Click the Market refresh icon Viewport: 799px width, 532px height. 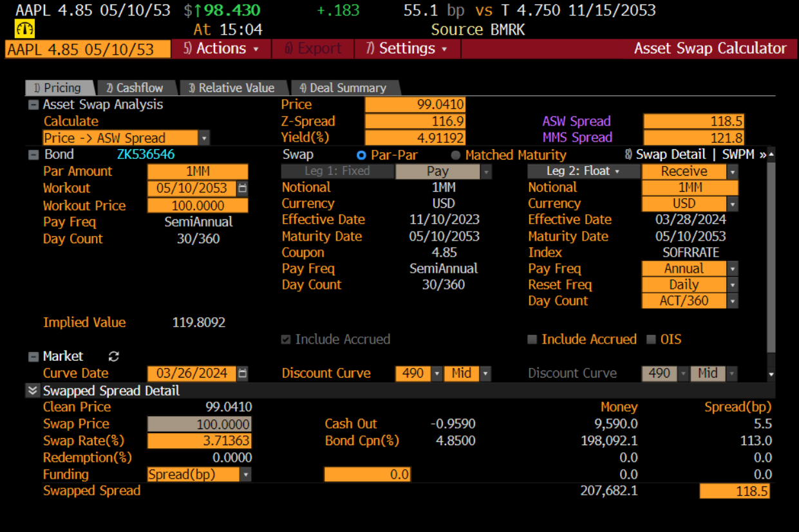tap(114, 356)
